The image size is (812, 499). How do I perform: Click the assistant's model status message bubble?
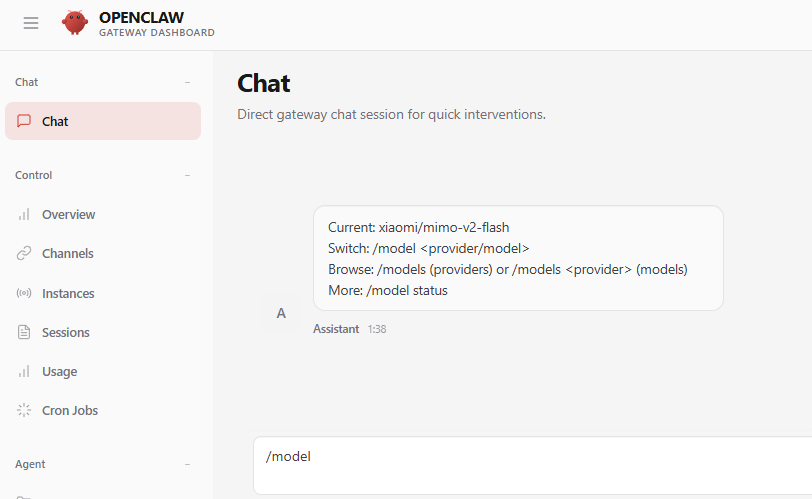518,258
